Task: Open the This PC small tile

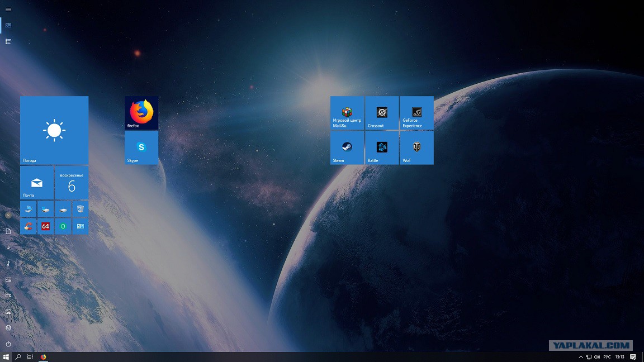Action: point(29,209)
